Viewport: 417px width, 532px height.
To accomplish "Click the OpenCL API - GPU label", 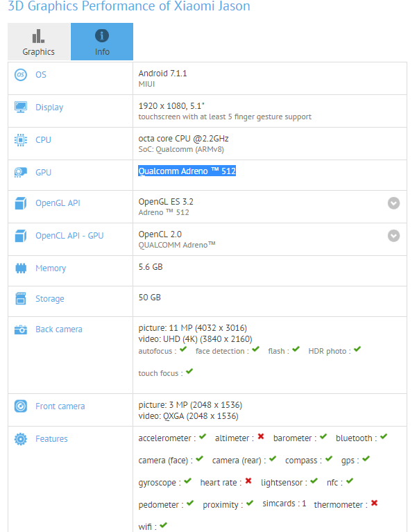I will [69, 235].
